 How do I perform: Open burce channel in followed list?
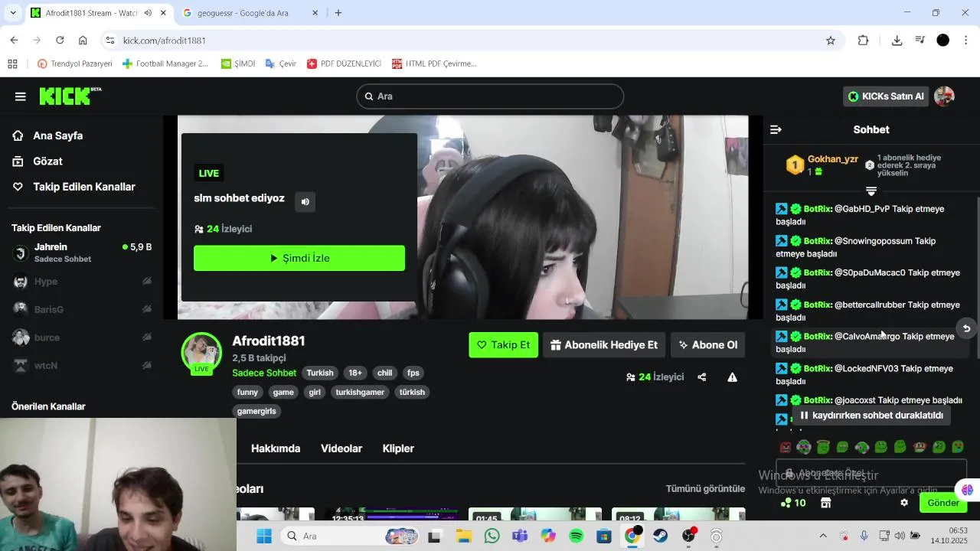click(82, 337)
